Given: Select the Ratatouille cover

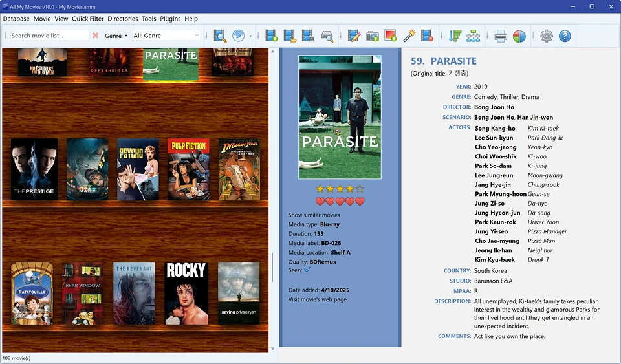Looking at the screenshot, I should click(x=32, y=293).
